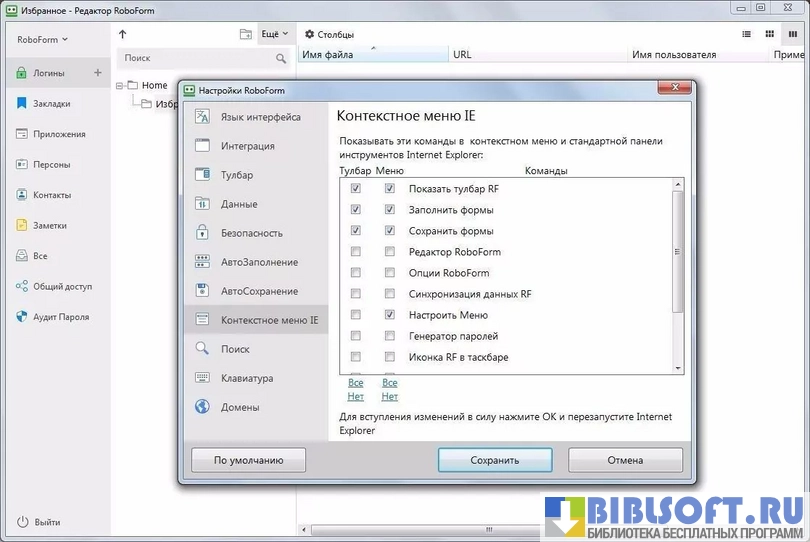
Task: Collapse the Home tree folder
Action: 120,86
